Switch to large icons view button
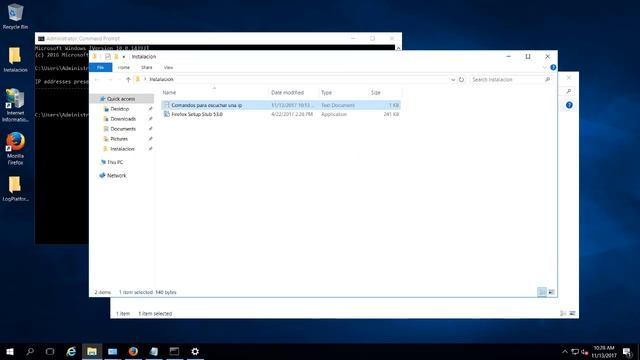The width and height of the screenshot is (640, 360). click(551, 292)
